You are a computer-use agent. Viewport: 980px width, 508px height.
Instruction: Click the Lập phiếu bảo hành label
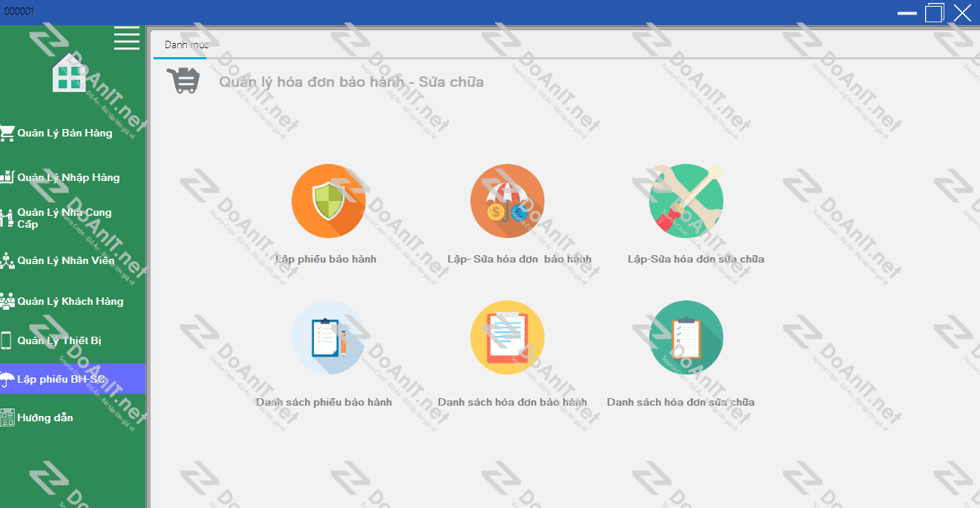(326, 259)
